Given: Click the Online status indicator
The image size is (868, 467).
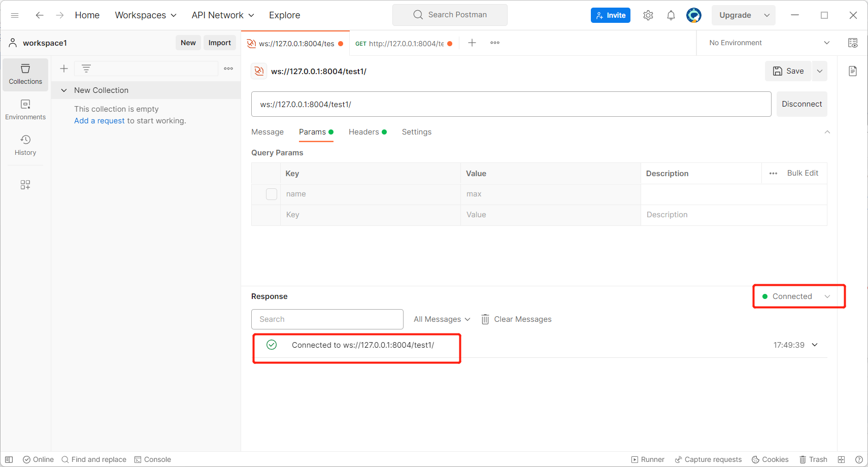Looking at the screenshot, I should [38, 459].
